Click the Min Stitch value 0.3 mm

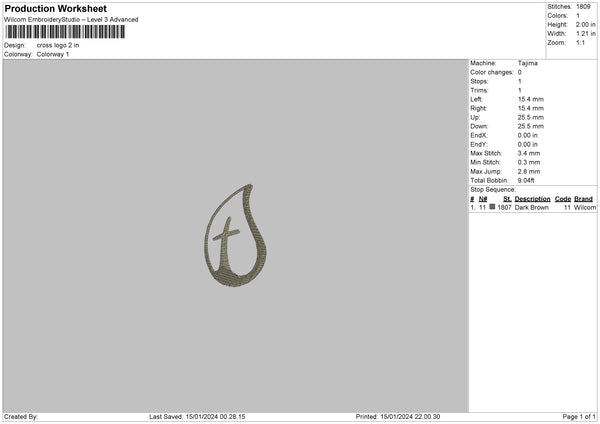point(529,163)
